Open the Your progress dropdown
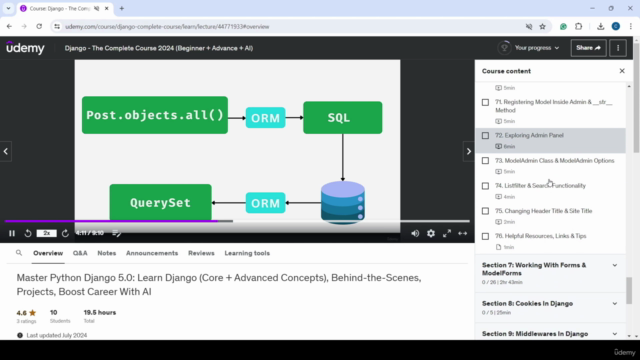 pyautogui.click(x=537, y=48)
